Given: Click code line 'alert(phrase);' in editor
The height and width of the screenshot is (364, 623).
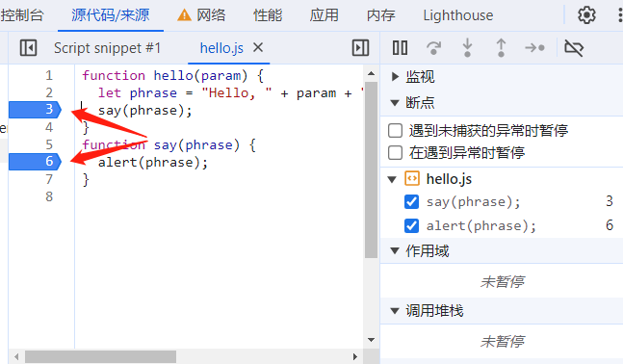Looking at the screenshot, I should point(153,162).
